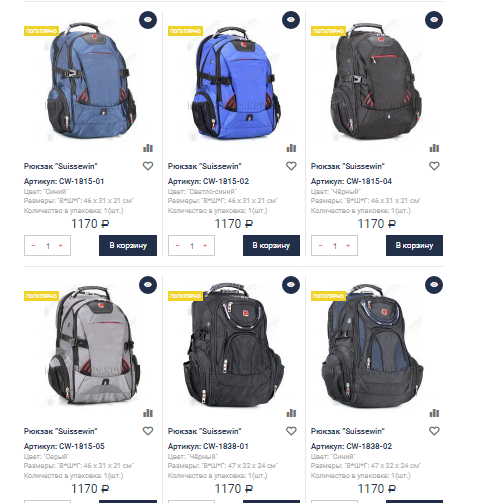The height and width of the screenshot is (503, 479).
Task: Add CW-1815-01 to comparison list
Action: (148, 148)
